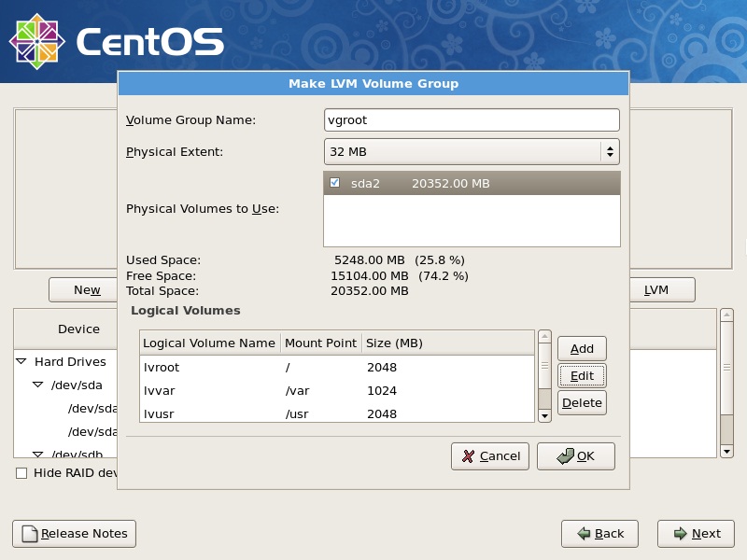Collapse the Hard Drives tree node
The height and width of the screenshot is (560, 747).
21,361
